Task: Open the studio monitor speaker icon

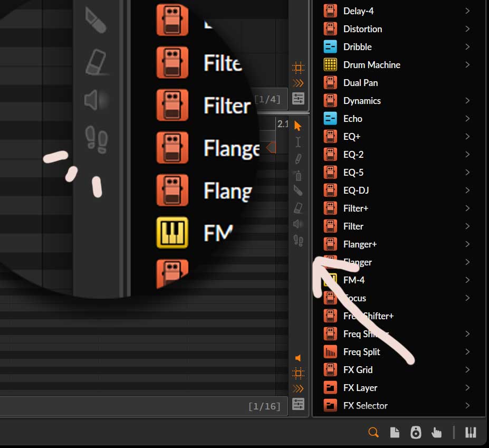Action: click(416, 432)
